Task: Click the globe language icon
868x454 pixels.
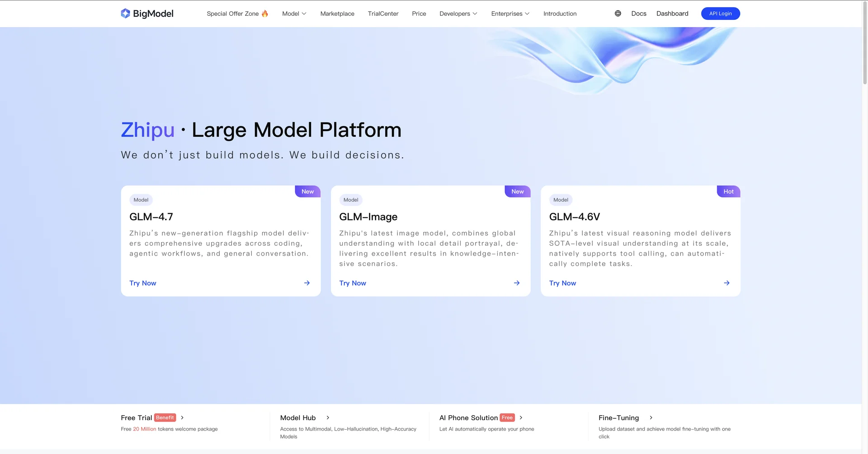Action: click(618, 13)
